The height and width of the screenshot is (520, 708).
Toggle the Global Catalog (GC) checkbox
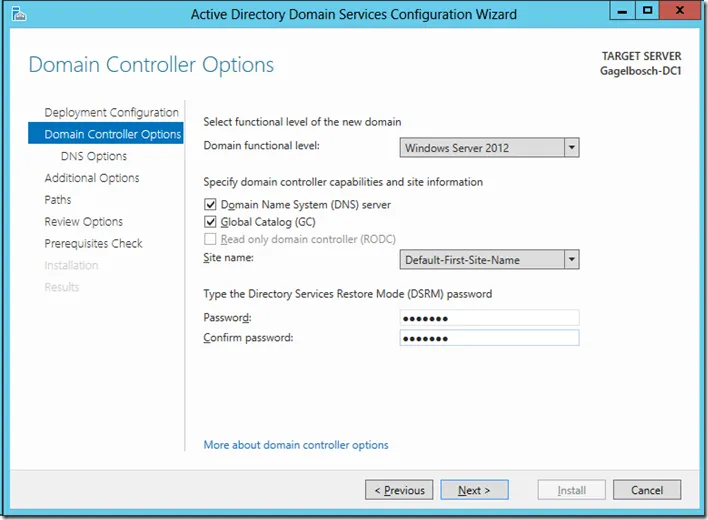[210, 222]
